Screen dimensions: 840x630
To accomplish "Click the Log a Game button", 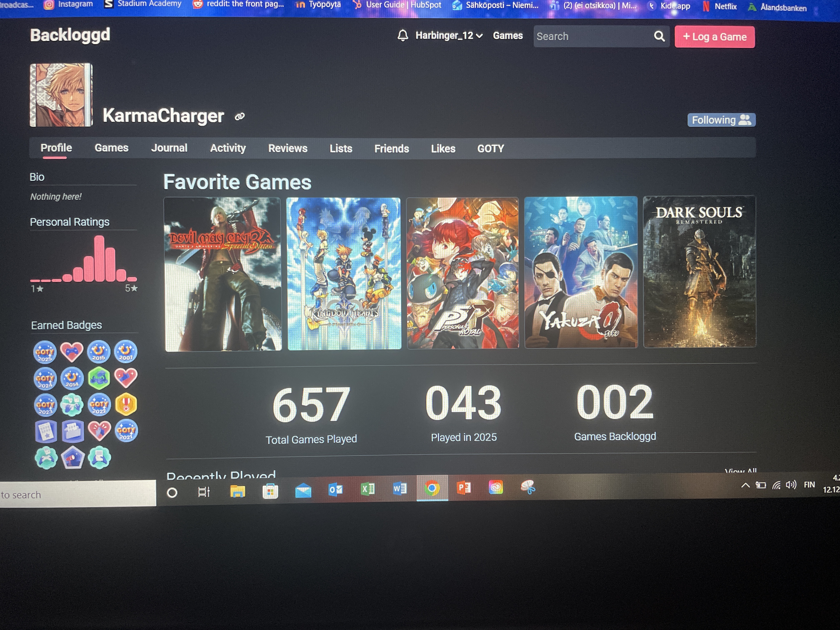I will coord(715,37).
